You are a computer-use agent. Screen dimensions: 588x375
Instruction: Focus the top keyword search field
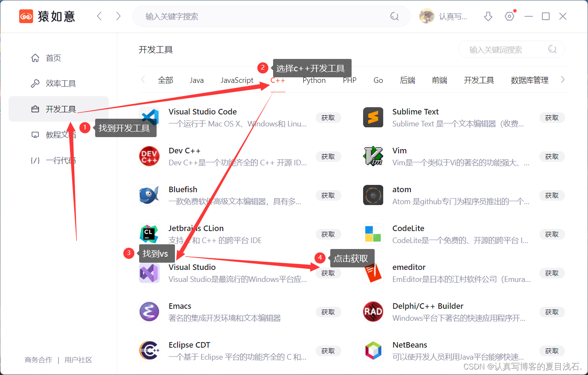(x=271, y=16)
